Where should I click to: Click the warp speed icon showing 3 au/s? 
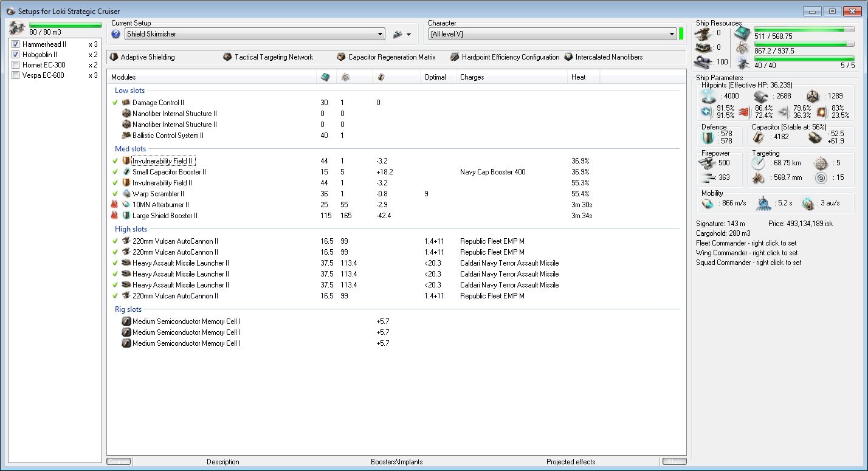(x=808, y=203)
